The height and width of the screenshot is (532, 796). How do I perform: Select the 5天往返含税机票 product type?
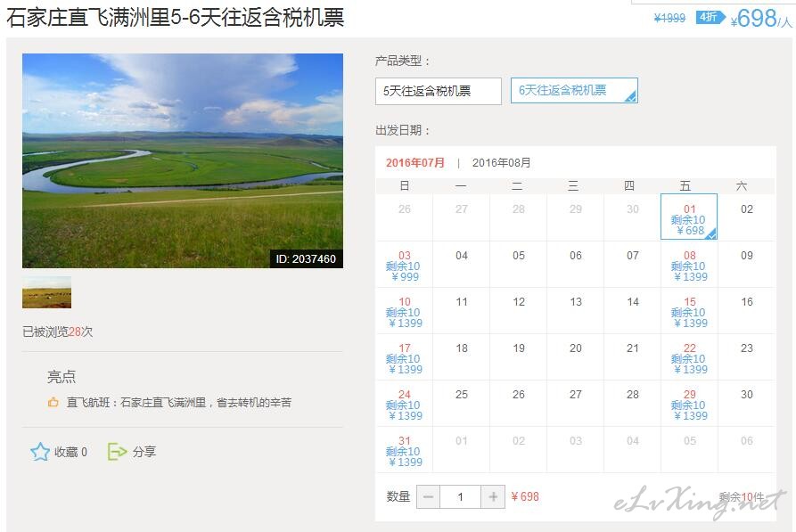click(x=439, y=92)
